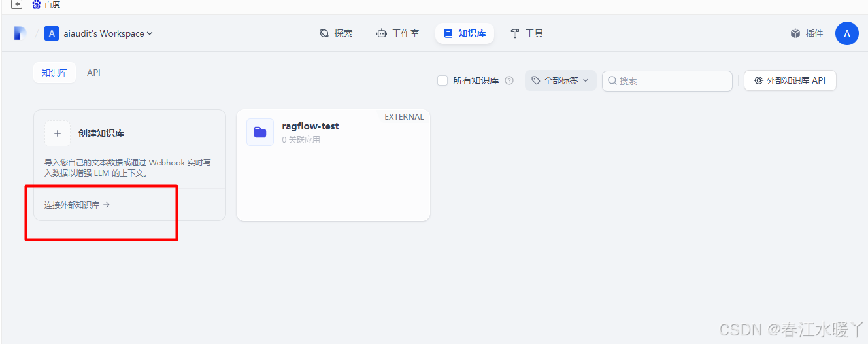The height and width of the screenshot is (344, 868).
Task: Click 创建知识库 card title
Action: (x=101, y=133)
